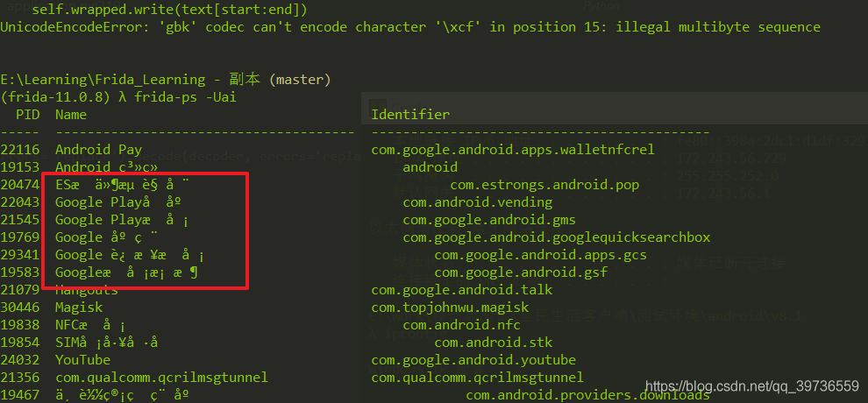This screenshot has height=403, width=868.
Task: Click the E:\Learning\Frida_Learning prompt path
Action: 103,80
